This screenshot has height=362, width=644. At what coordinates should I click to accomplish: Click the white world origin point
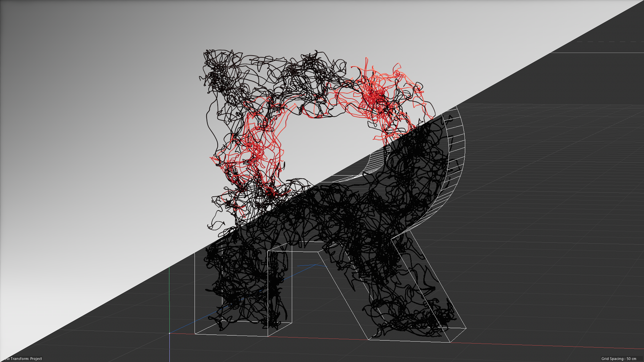click(170, 333)
